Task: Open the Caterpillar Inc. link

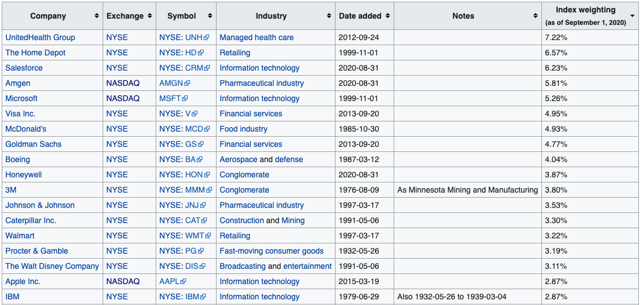Action: pyautogui.click(x=31, y=220)
